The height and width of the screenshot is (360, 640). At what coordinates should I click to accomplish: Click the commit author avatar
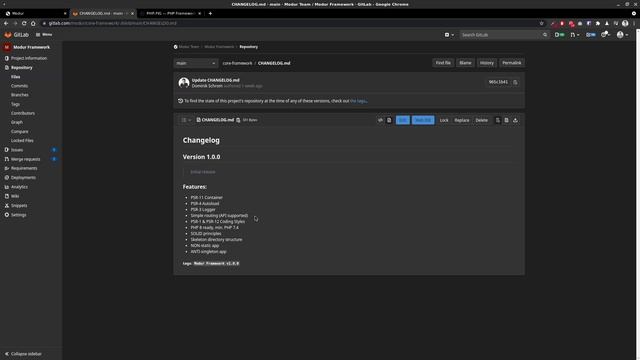tap(184, 83)
